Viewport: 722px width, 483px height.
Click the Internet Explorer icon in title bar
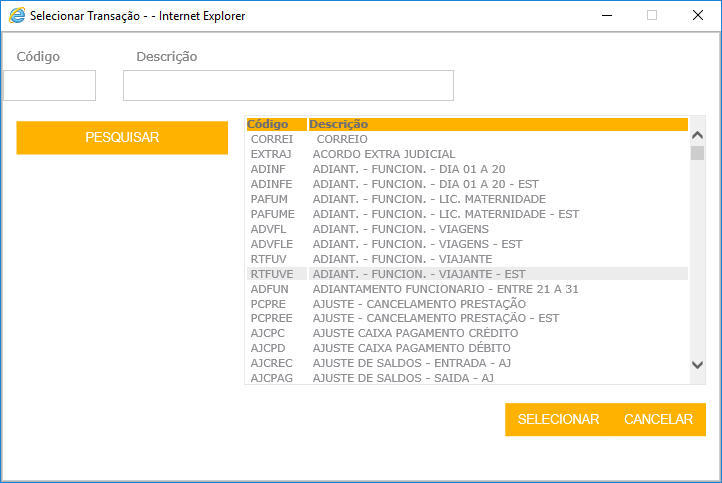(17, 16)
